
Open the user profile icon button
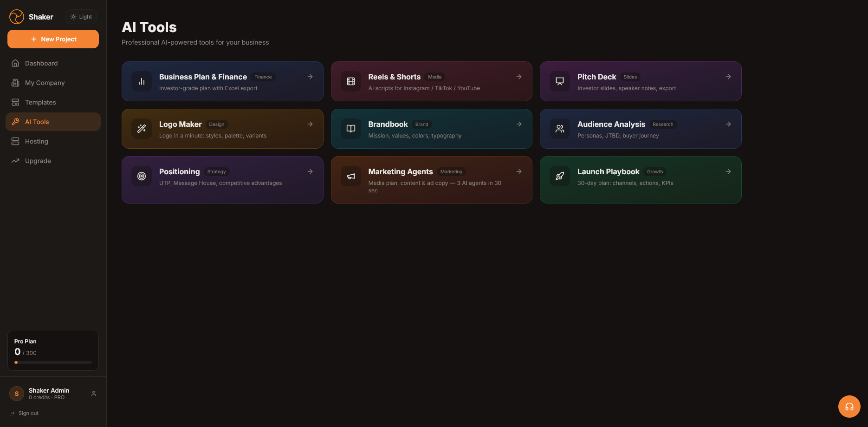click(94, 394)
